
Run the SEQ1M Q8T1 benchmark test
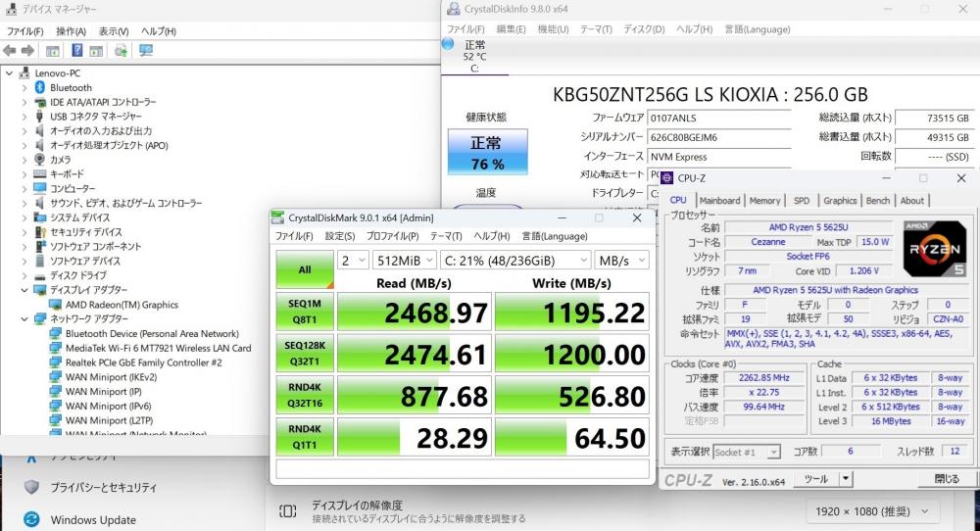(305, 312)
